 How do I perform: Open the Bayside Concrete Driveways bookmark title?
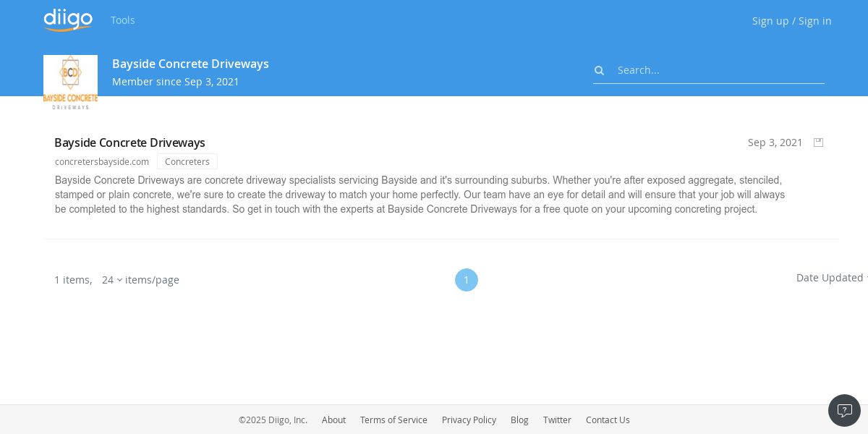point(129,142)
